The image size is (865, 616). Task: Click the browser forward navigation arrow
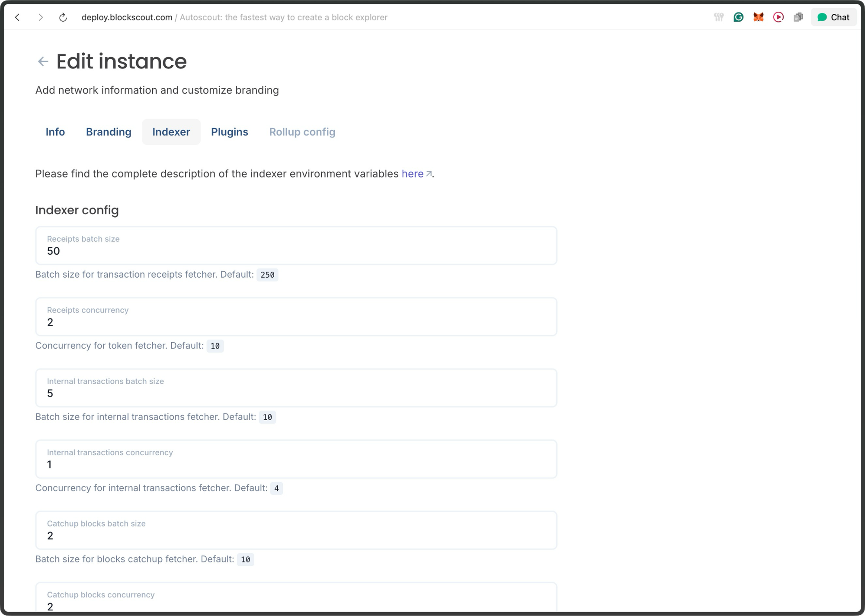pyautogui.click(x=41, y=17)
